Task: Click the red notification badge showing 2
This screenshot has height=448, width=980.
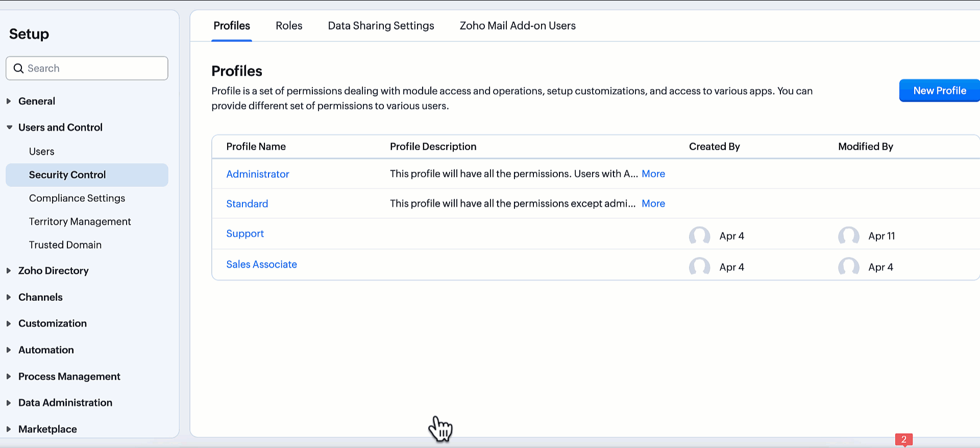Action: point(903,439)
